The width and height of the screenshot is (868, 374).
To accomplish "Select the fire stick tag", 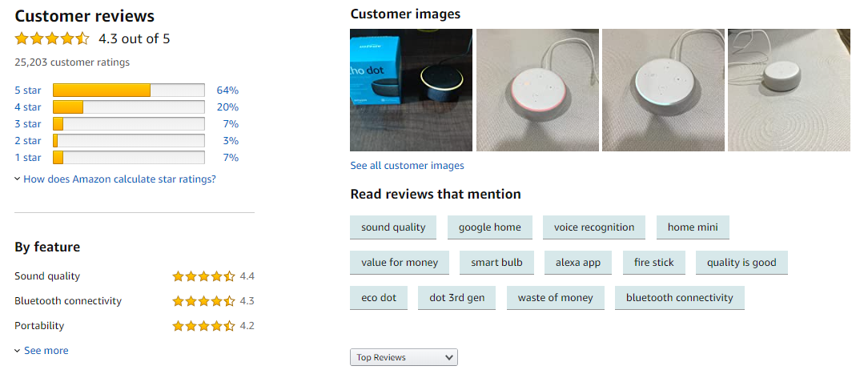I will tap(653, 263).
